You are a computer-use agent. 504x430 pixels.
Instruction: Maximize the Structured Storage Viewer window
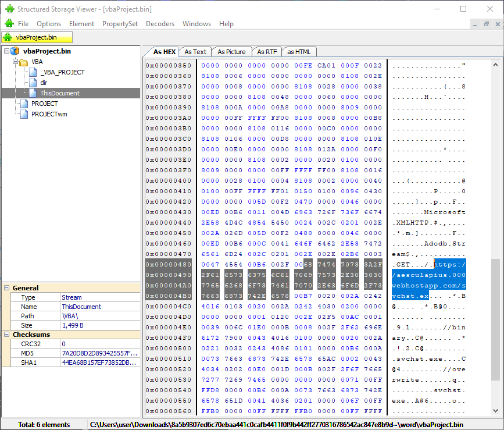(463, 9)
